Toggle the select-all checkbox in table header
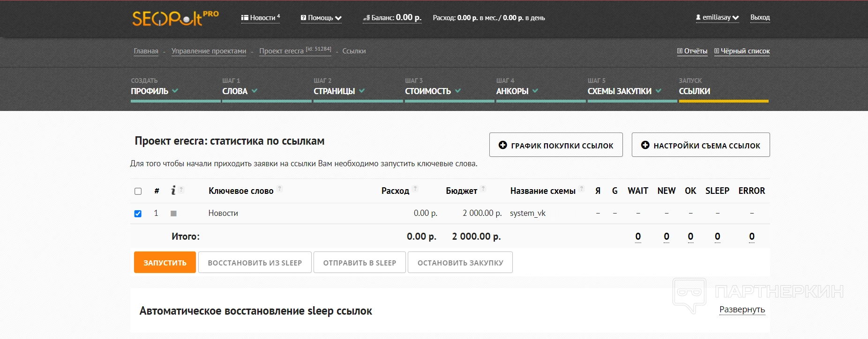 point(138,191)
